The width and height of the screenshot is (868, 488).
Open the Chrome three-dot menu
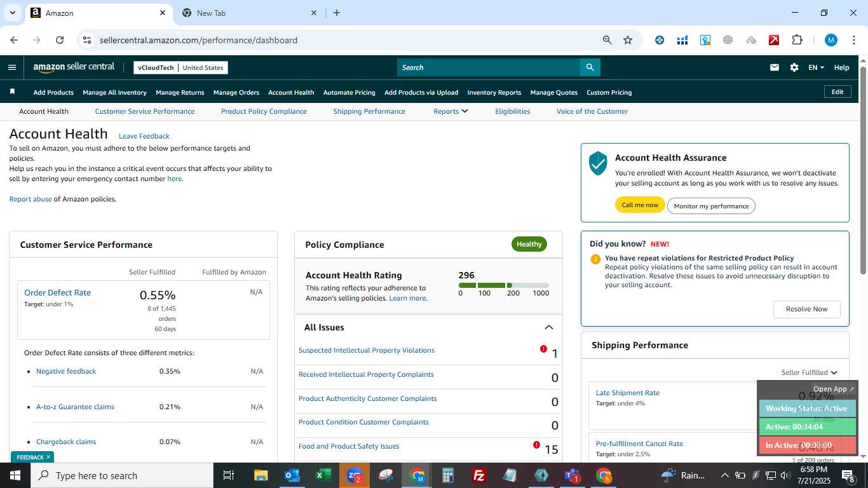853,40
